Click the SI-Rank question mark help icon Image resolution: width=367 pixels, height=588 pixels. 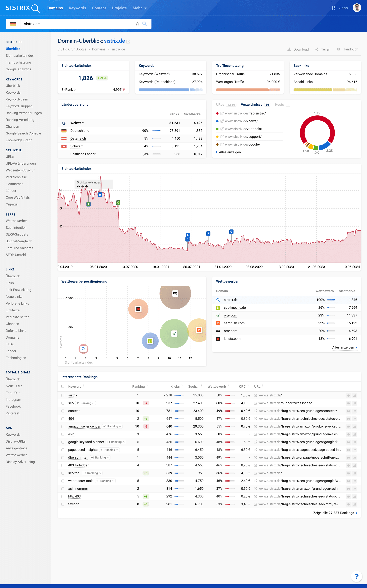(x=75, y=90)
